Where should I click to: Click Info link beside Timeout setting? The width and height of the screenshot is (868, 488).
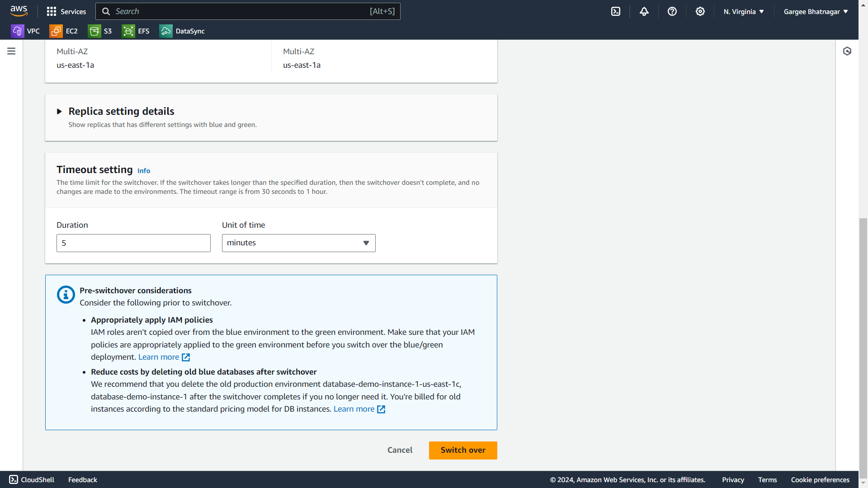click(144, 171)
